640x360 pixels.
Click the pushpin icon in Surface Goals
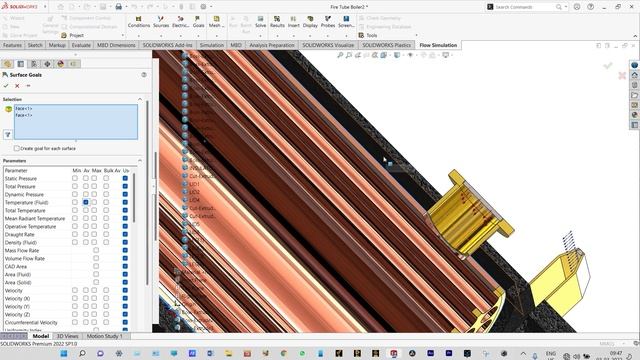[x=28, y=86]
